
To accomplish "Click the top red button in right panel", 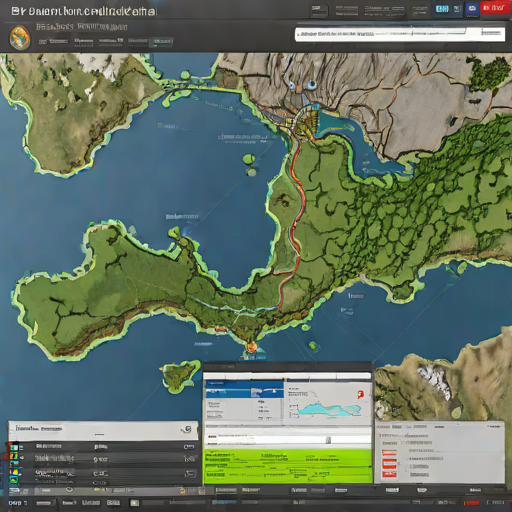I will (389, 454).
